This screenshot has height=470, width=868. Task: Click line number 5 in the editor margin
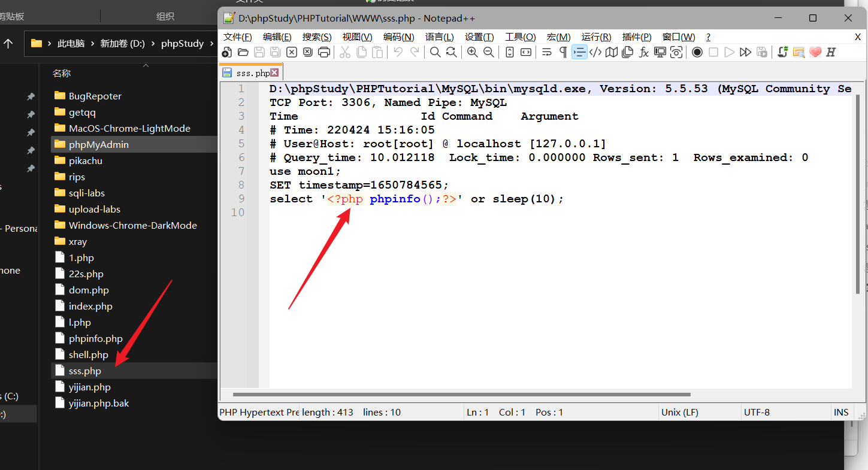click(x=241, y=144)
